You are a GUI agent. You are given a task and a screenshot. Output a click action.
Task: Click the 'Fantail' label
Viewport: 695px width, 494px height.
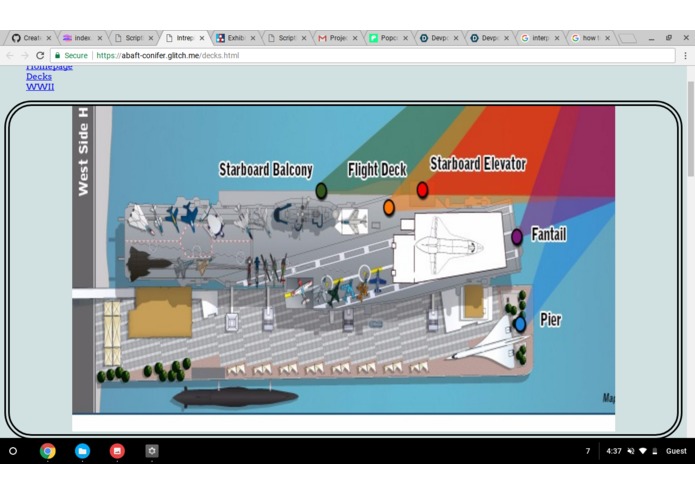tap(549, 234)
